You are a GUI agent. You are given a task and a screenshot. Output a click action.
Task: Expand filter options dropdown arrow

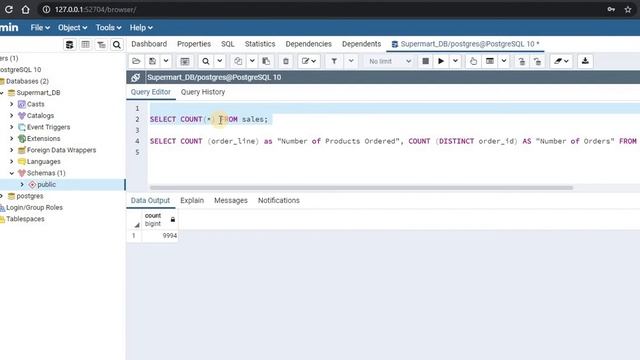coord(351,61)
